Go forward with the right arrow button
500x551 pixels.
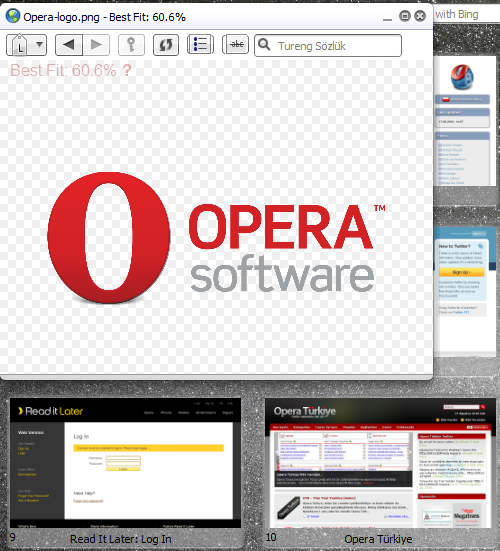[96, 45]
